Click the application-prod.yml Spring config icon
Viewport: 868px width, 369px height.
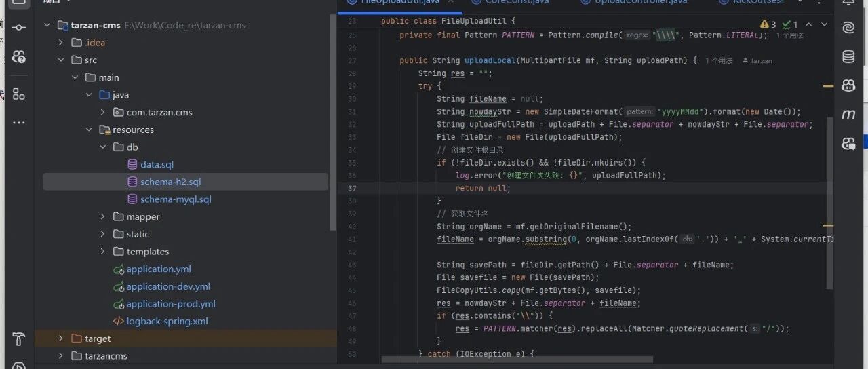click(119, 304)
